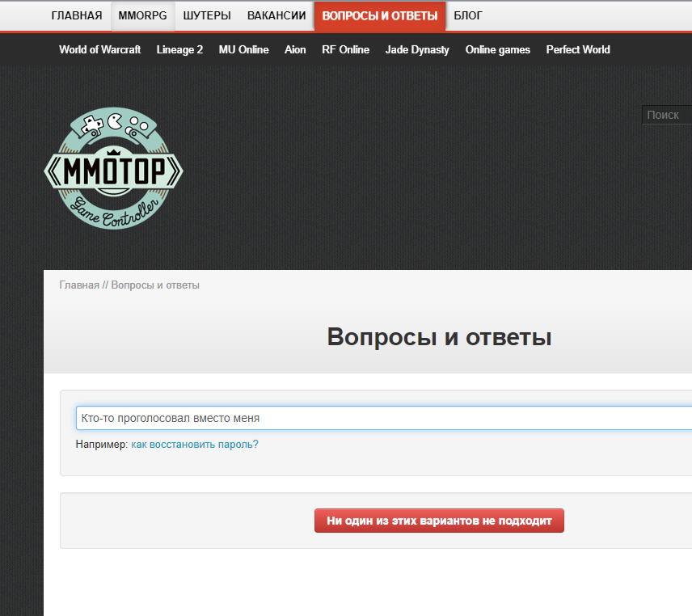The width and height of the screenshot is (692, 616).
Task: Open the ВАКАНСИИ tab
Action: point(276,15)
